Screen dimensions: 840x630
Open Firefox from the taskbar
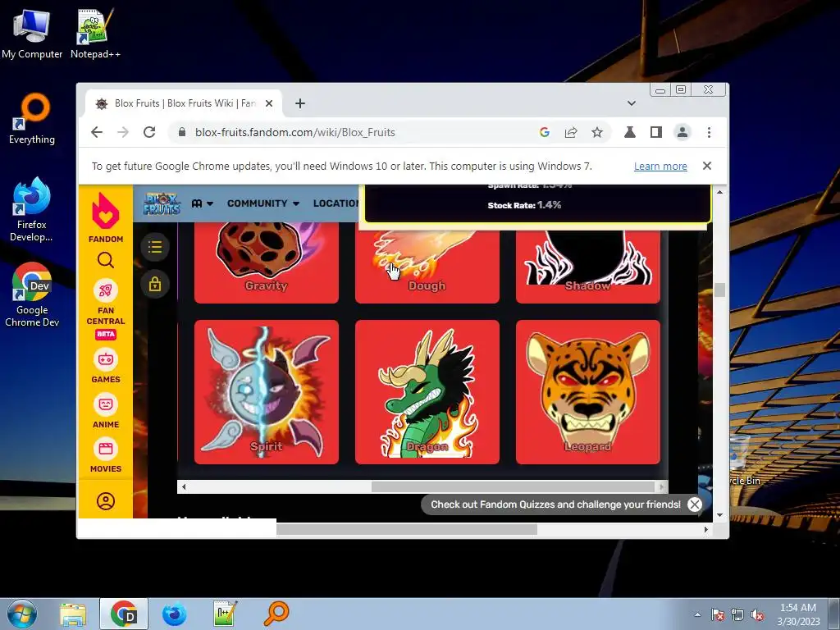coord(175,614)
